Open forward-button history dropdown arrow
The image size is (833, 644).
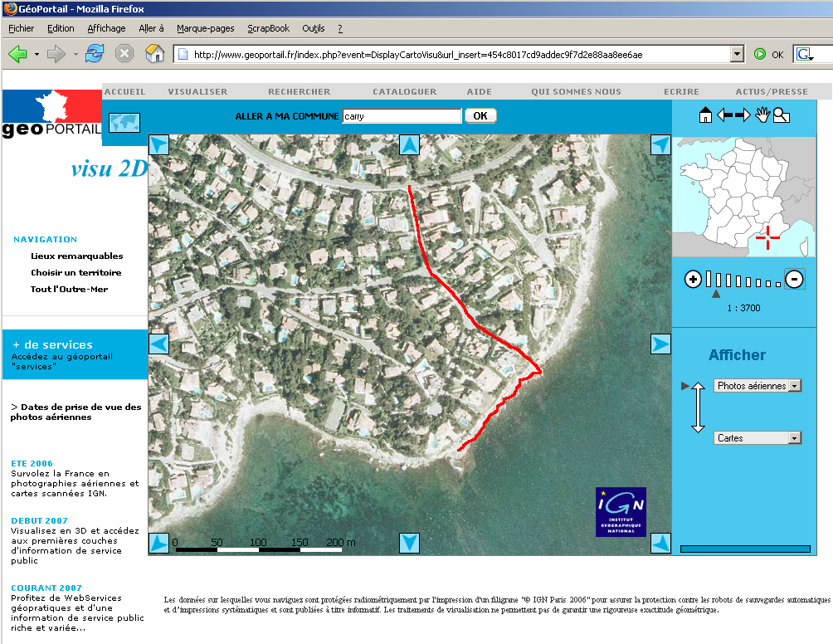pyautogui.click(x=76, y=54)
